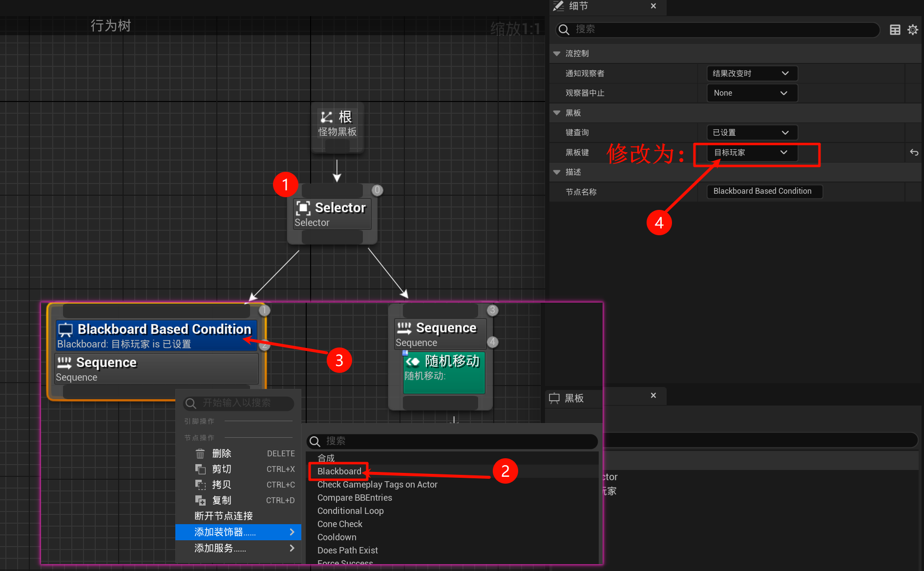Reset the blackboard key to default arrow
The height and width of the screenshot is (571, 924).
pos(914,153)
